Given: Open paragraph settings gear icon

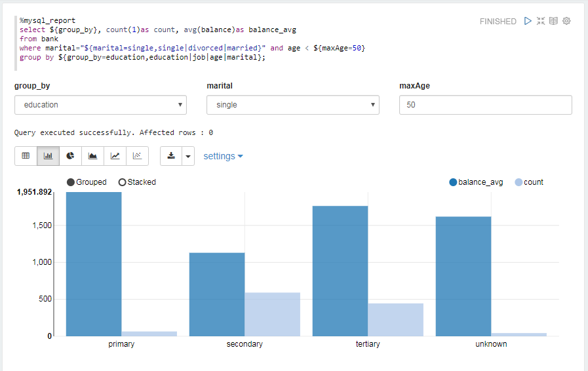Looking at the screenshot, I should pyautogui.click(x=566, y=21).
